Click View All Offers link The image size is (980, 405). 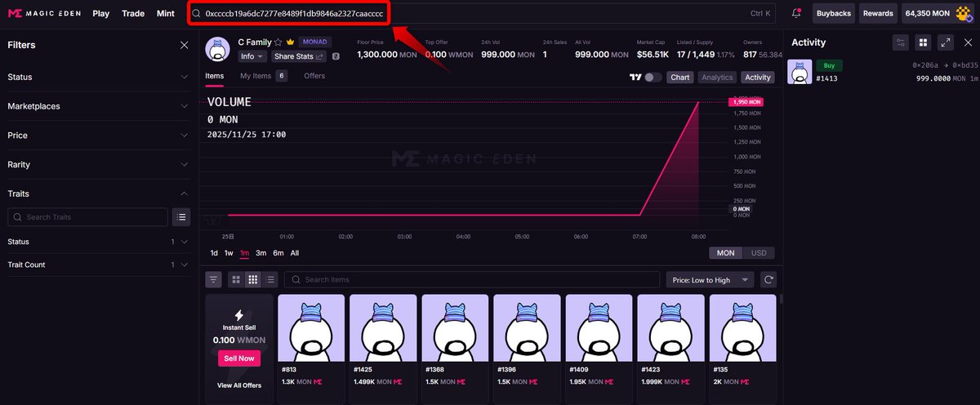[x=239, y=385]
